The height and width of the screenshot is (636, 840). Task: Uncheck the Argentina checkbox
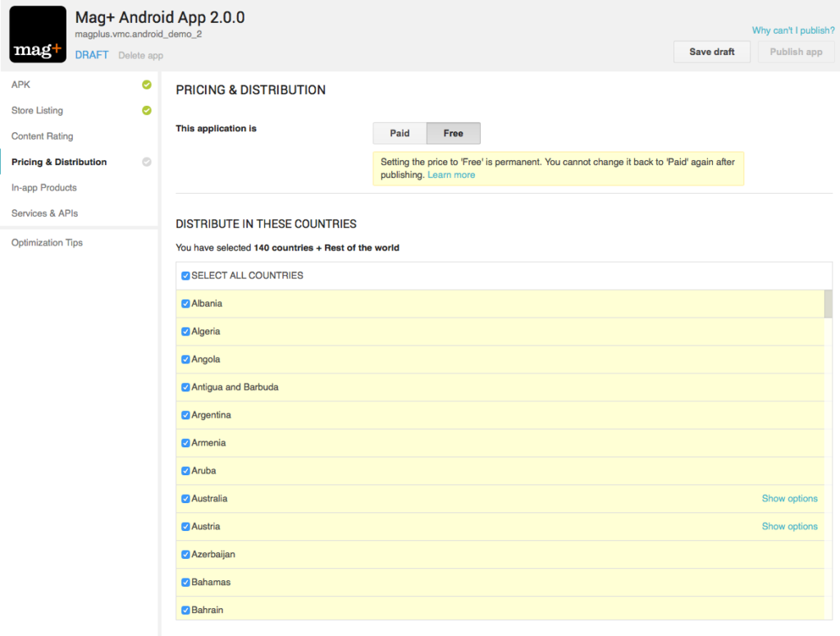(x=185, y=414)
